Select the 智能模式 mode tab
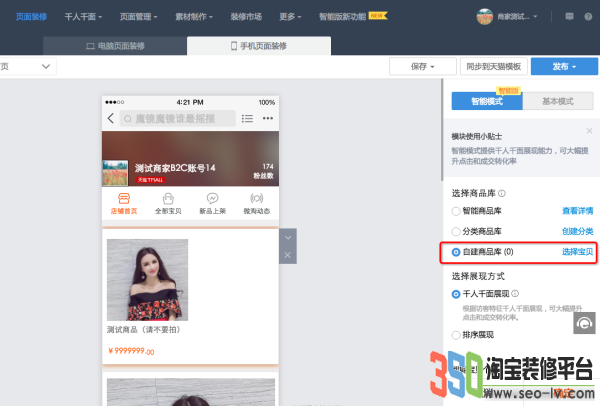Screen dimensions: 600x406 click(x=487, y=101)
